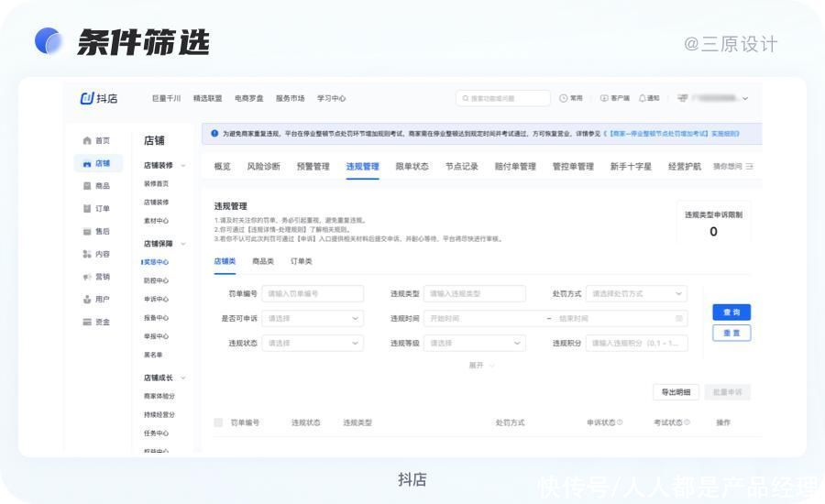Focus the 违规类型 input field
This screenshot has height=504, width=825.
[475, 293]
